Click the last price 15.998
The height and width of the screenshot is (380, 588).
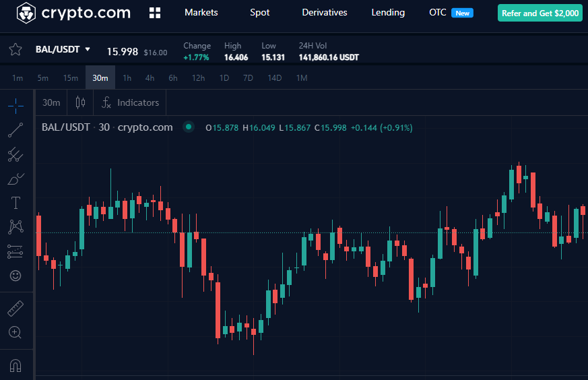[123, 52]
